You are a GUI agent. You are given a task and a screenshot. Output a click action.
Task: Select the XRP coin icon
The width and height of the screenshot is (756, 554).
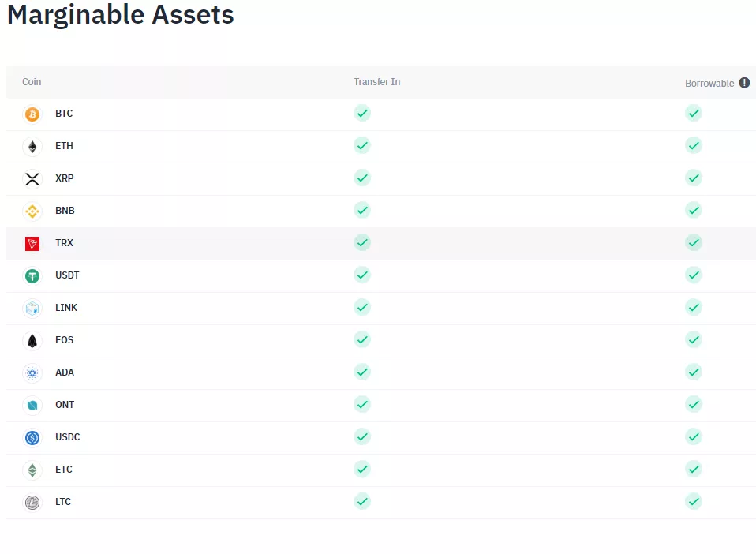point(32,178)
